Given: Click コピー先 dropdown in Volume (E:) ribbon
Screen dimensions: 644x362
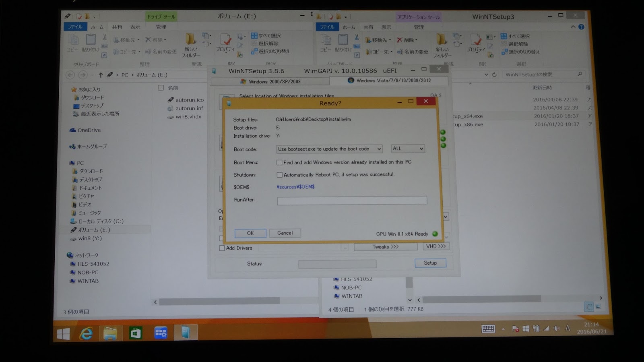Looking at the screenshot, I should [127, 52].
